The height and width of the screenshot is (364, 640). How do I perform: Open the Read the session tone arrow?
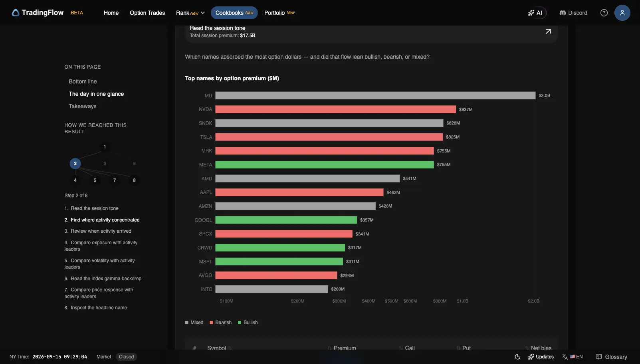(x=548, y=32)
